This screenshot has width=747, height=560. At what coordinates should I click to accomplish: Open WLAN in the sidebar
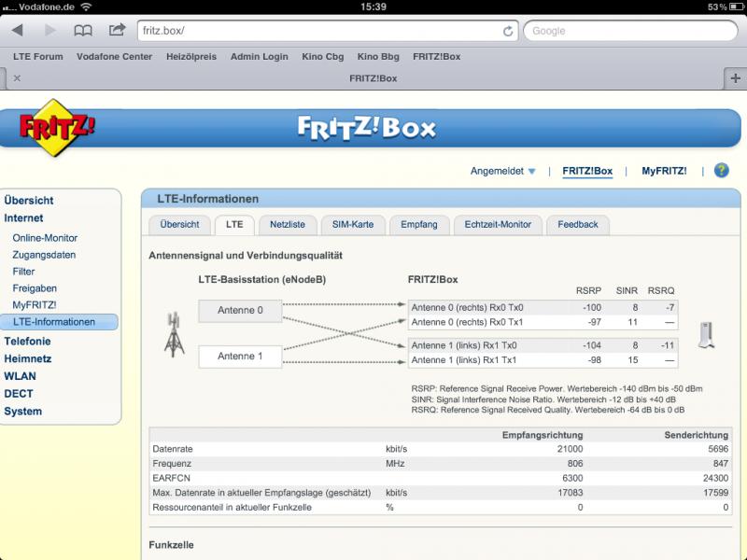(x=20, y=376)
